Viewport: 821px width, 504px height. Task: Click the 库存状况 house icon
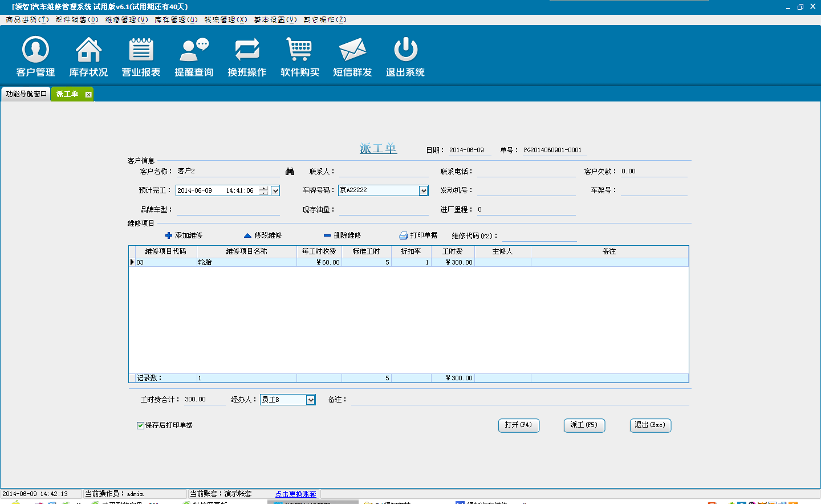(88, 50)
